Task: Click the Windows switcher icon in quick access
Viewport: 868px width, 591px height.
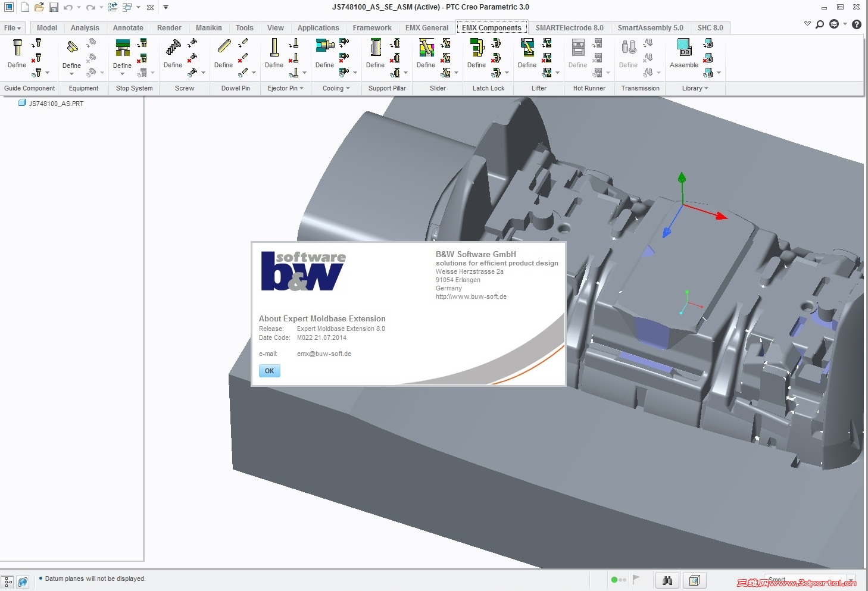Action: click(127, 7)
